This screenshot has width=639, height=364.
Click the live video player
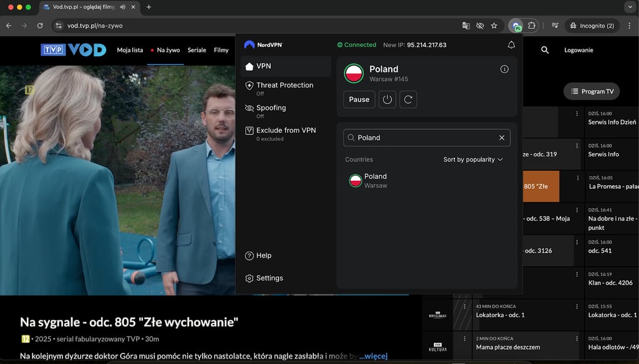tap(117, 180)
